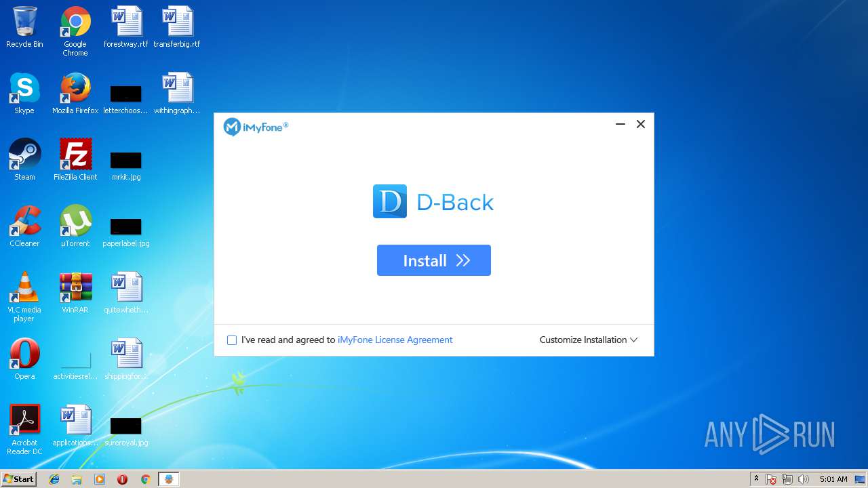Select the VLC media player shortcut
The width and height of the screenshot is (868, 488).
(24, 298)
